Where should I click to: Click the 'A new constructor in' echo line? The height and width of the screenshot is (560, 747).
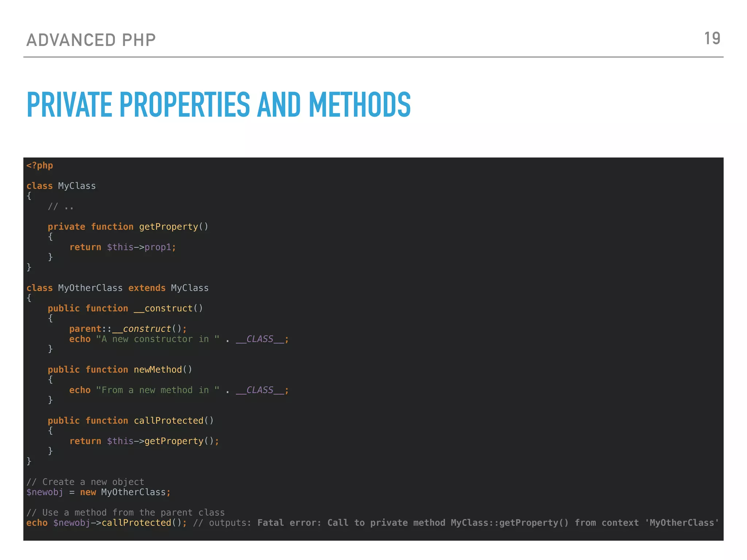pyautogui.click(x=179, y=339)
